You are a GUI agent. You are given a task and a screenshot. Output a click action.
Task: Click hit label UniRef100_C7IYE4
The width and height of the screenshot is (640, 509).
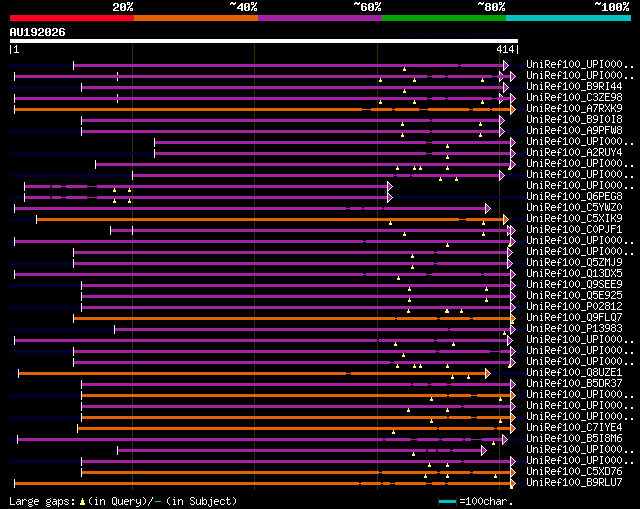(574, 428)
